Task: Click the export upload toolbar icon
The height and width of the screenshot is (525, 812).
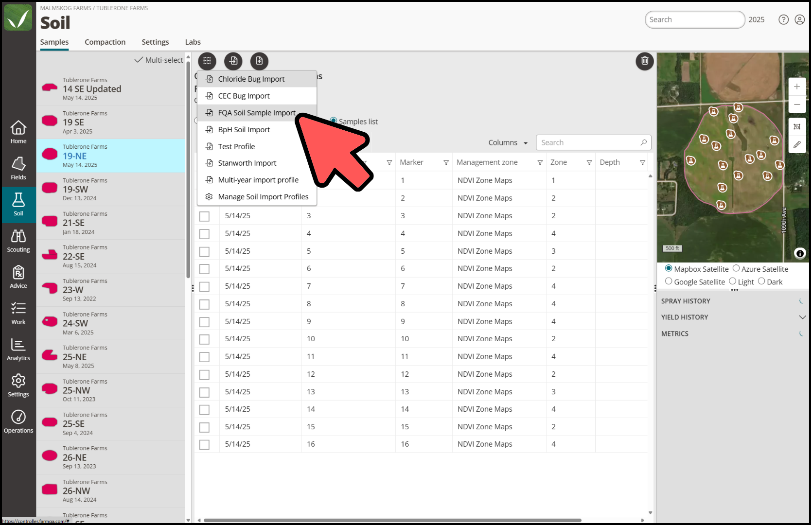Action: [x=259, y=61]
